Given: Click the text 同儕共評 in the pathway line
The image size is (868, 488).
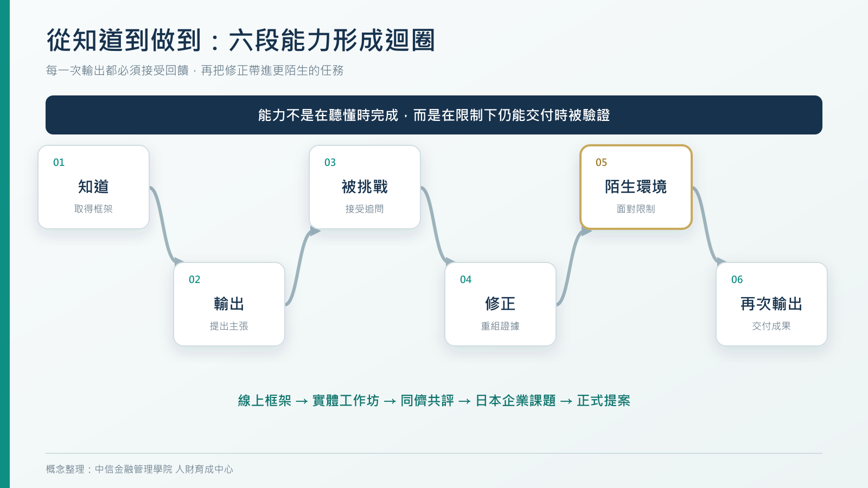Looking at the screenshot, I should (x=427, y=401).
